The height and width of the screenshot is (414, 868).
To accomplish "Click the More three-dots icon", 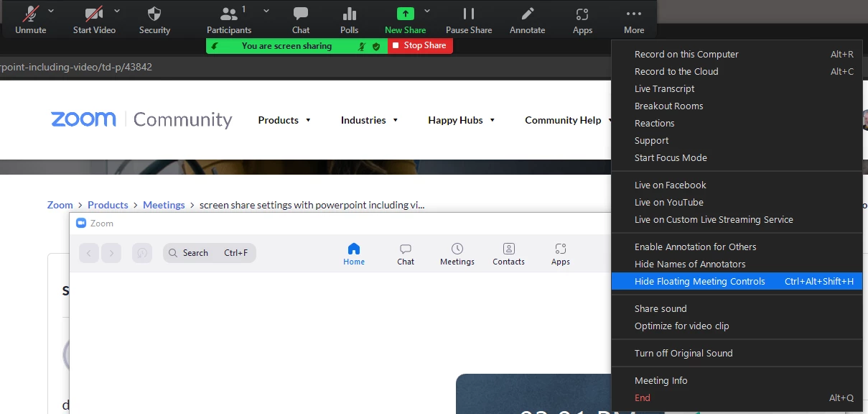I will (x=634, y=14).
